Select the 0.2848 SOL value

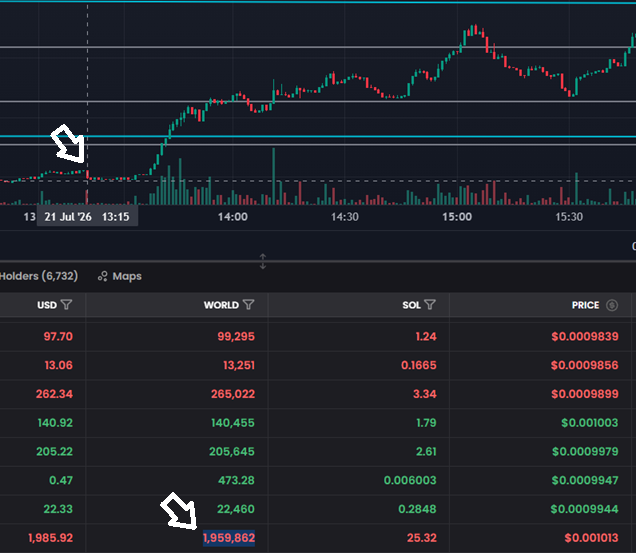pyautogui.click(x=417, y=509)
